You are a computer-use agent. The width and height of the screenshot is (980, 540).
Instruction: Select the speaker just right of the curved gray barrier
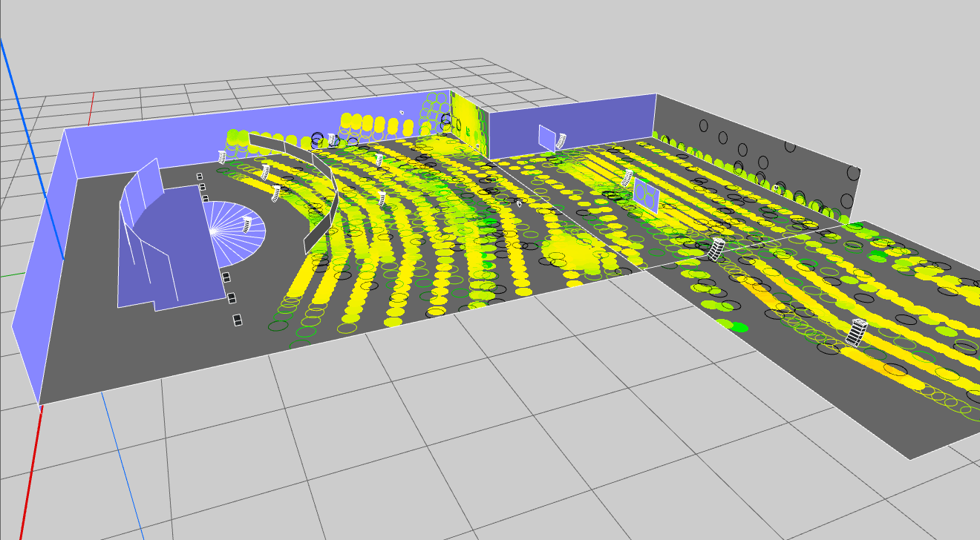pyautogui.click(x=382, y=198)
